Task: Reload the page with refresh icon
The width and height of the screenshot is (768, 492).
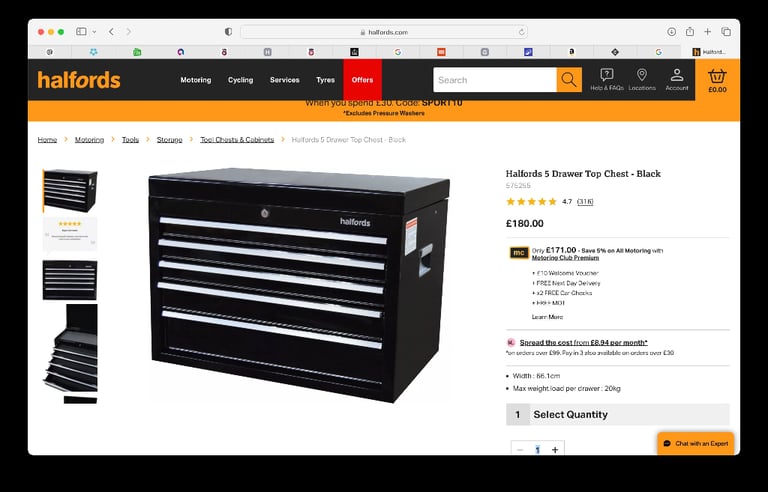Action: [521, 32]
